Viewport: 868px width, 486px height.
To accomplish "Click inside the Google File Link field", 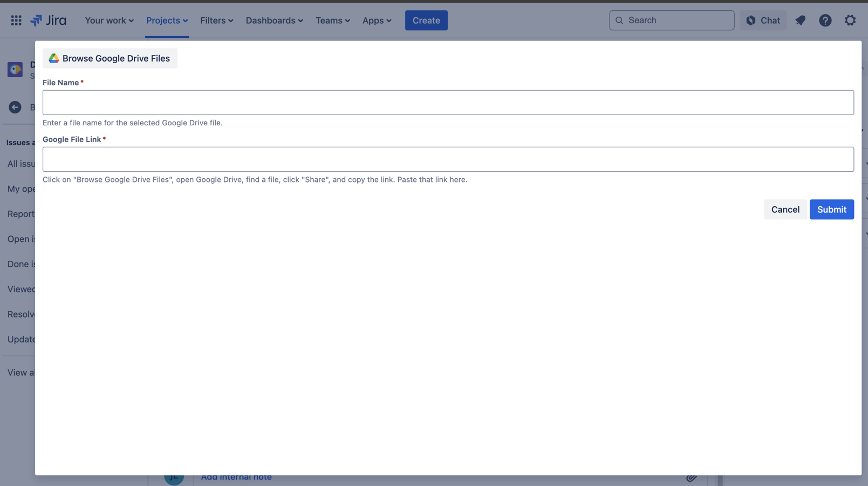I will click(448, 159).
